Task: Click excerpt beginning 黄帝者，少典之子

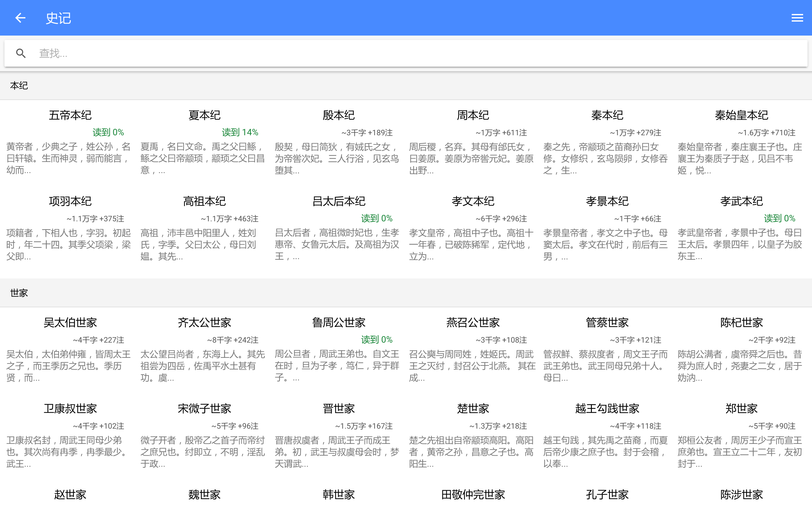Action: point(69,158)
